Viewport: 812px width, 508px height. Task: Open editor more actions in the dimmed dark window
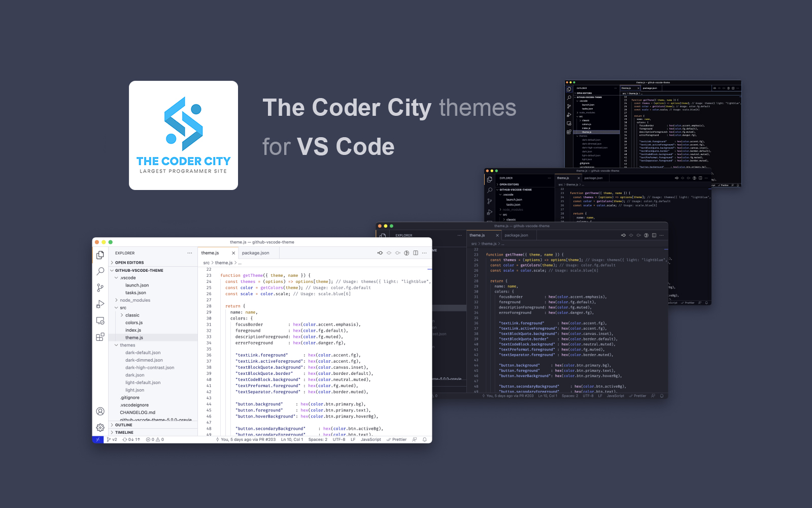662,235
